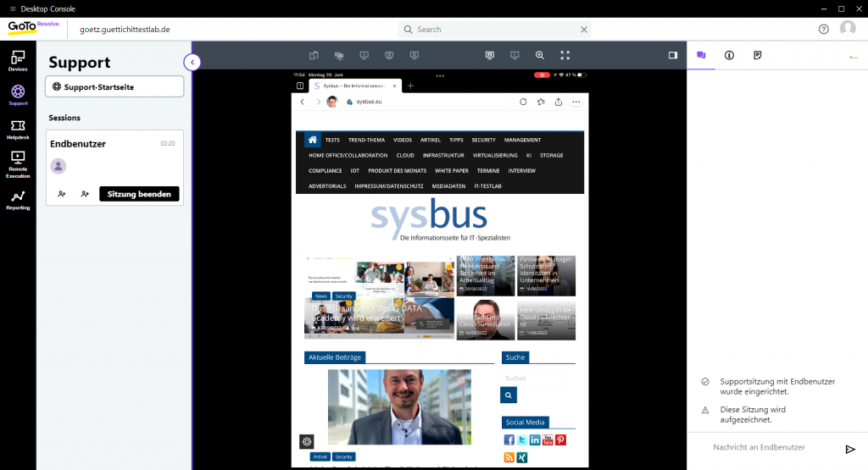Open the session notes icon
868x470 pixels.
click(757, 55)
